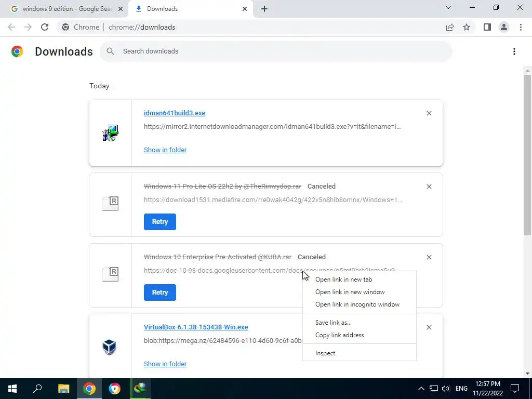The image size is (532, 399).
Task: Click the Windows 11 Pro Lite rar icon
Action: (110, 204)
